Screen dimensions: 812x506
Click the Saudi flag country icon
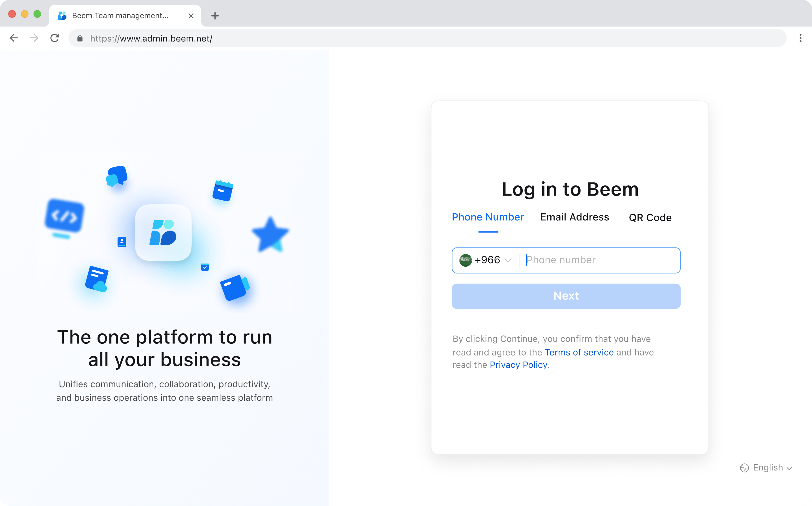(x=465, y=260)
